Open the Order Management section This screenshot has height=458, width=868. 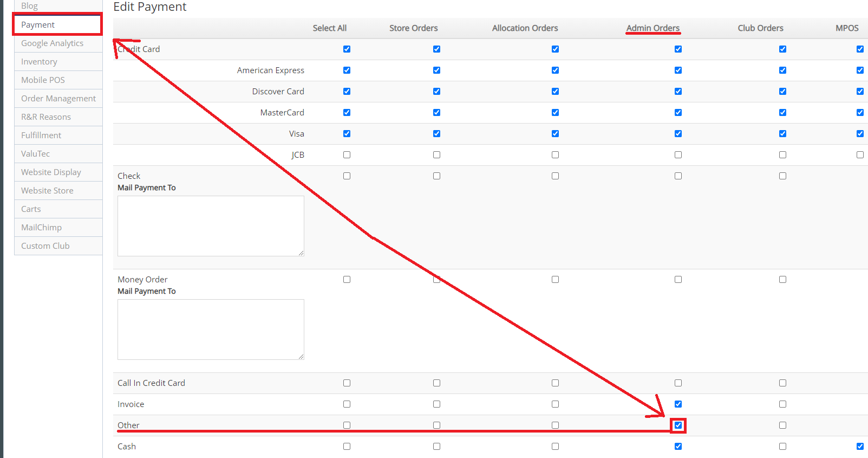point(58,99)
